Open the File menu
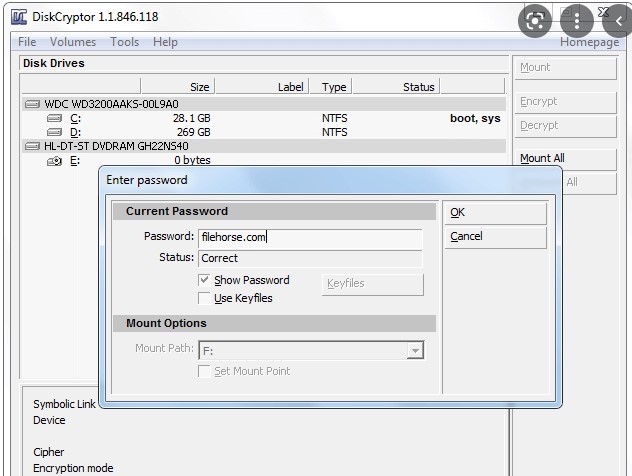Image resolution: width=632 pixels, height=476 pixels. click(27, 42)
